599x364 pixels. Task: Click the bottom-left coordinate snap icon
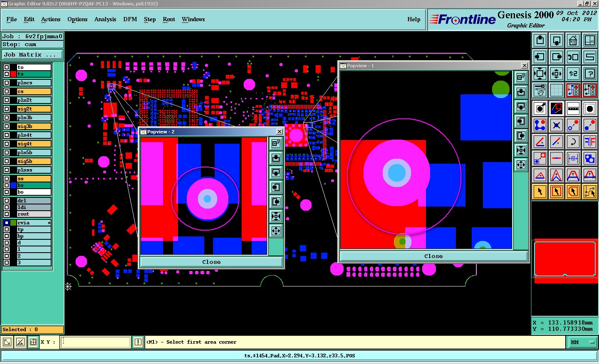(x=7, y=342)
